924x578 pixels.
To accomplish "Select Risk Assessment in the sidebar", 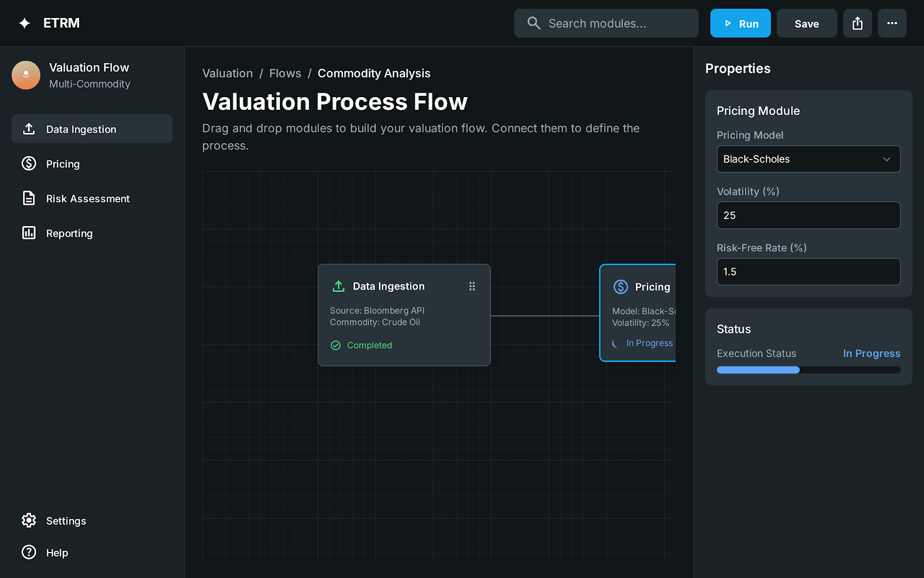I will (x=88, y=198).
